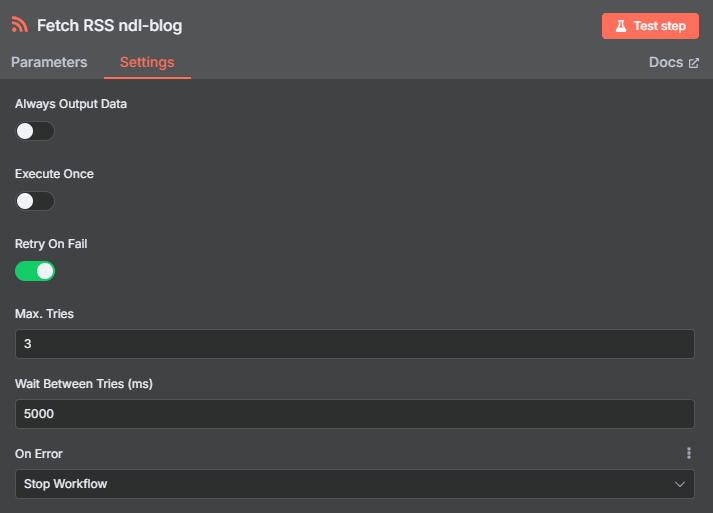This screenshot has height=513, width=713.
Task: Click the Execute Once label
Action: [x=54, y=174]
